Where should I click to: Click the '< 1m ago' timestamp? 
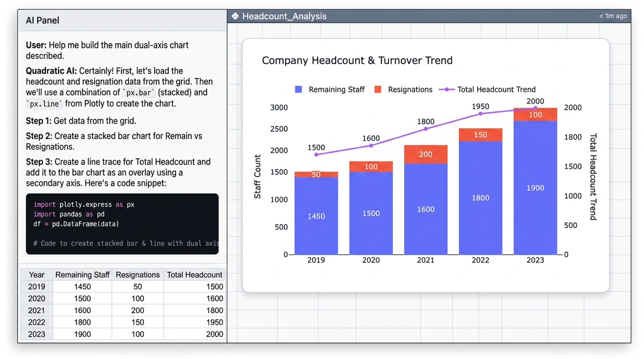point(613,16)
